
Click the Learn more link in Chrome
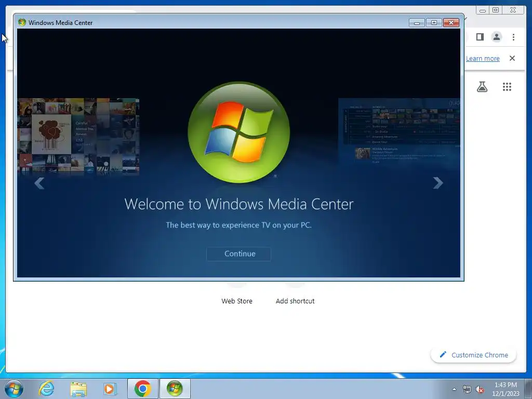point(483,58)
